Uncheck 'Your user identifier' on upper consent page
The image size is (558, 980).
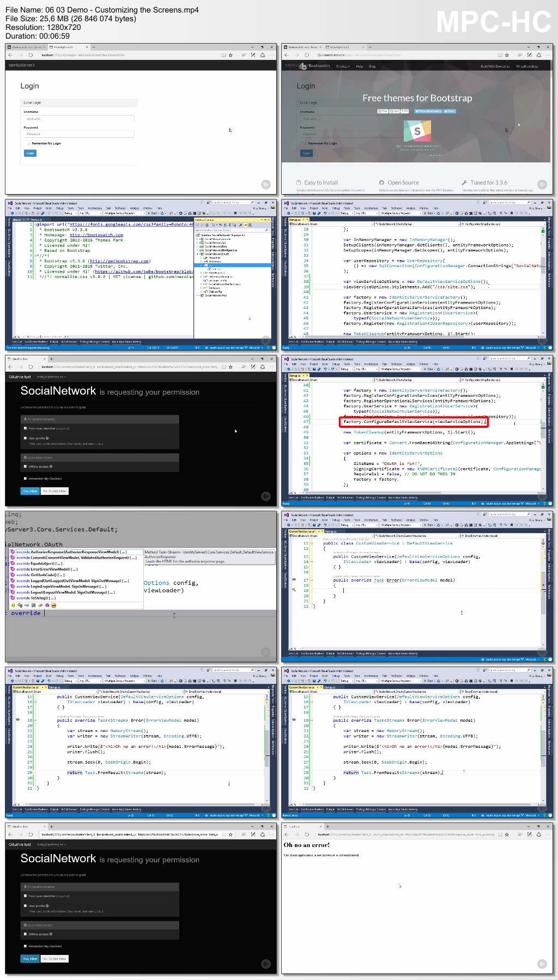pyautogui.click(x=25, y=428)
